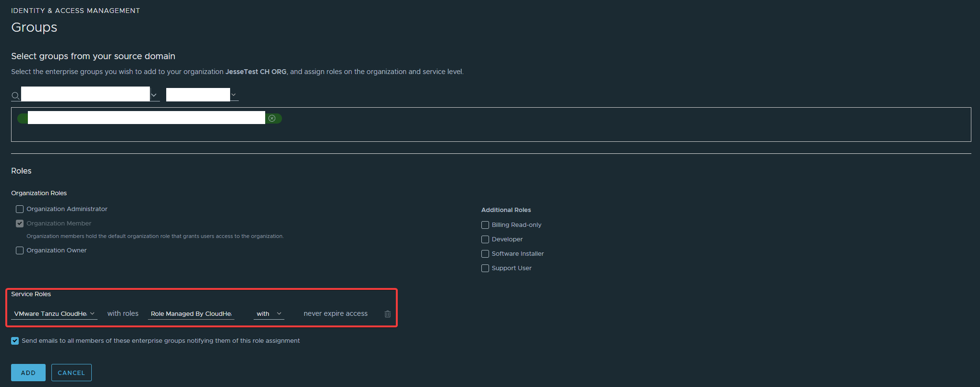Delete the service role row
Viewport: 980px width, 387px height.
tap(388, 314)
